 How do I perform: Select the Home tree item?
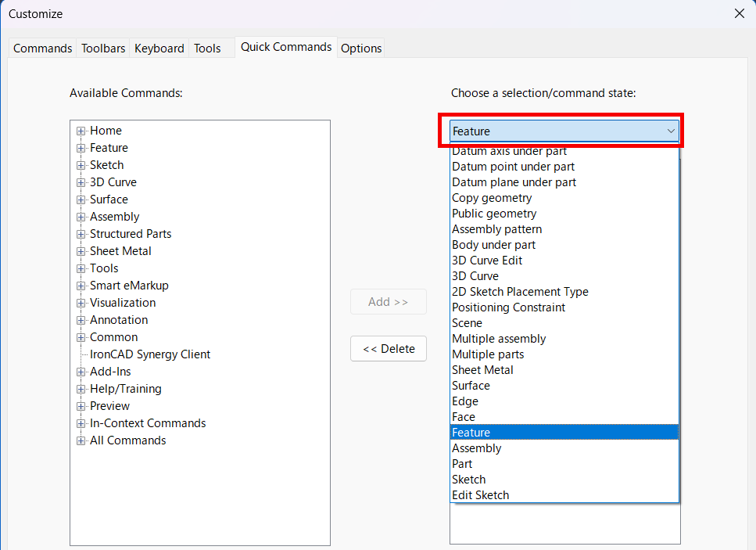[106, 130]
